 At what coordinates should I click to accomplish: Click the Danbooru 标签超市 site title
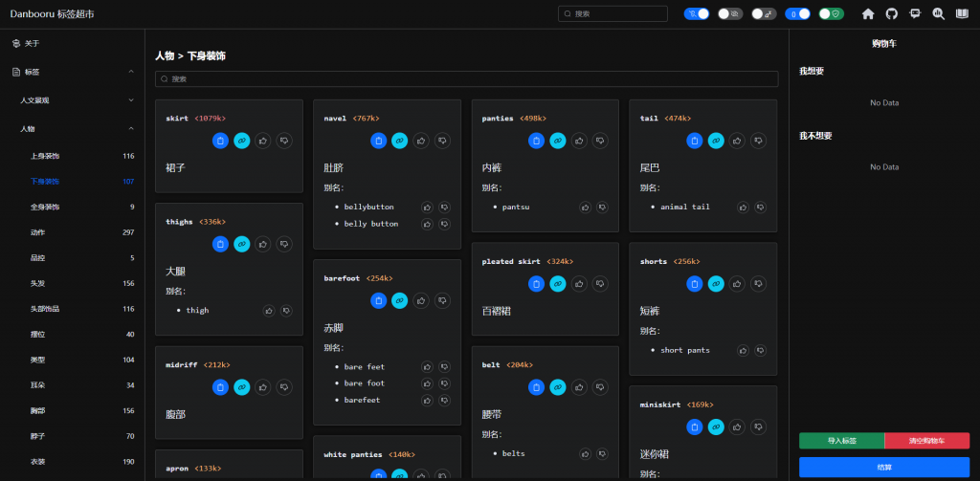tap(53, 13)
